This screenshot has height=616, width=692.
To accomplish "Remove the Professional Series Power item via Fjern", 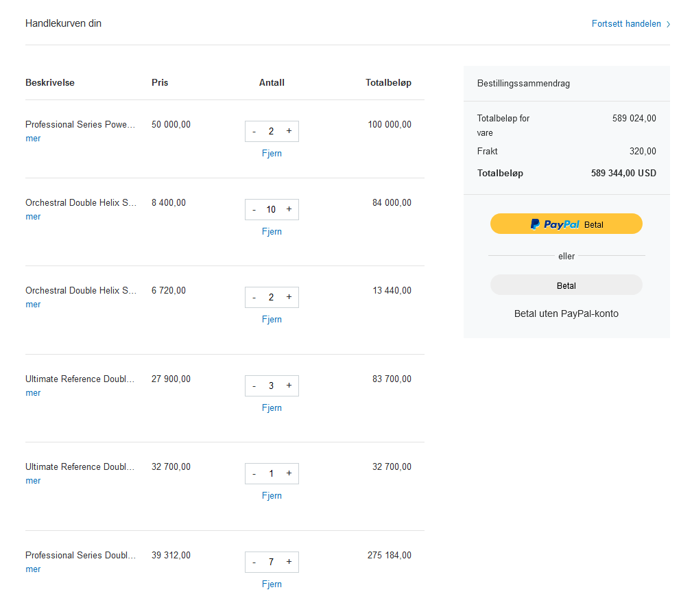I will [272, 154].
